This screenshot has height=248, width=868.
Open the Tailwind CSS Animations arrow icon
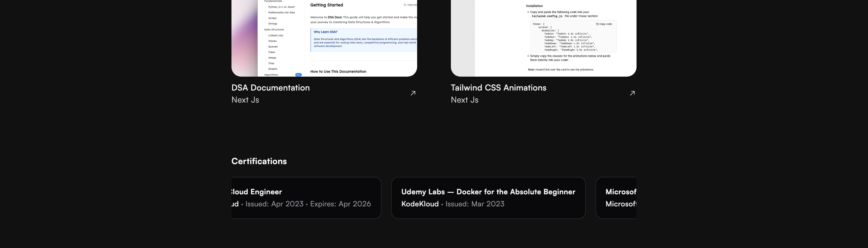tap(632, 94)
